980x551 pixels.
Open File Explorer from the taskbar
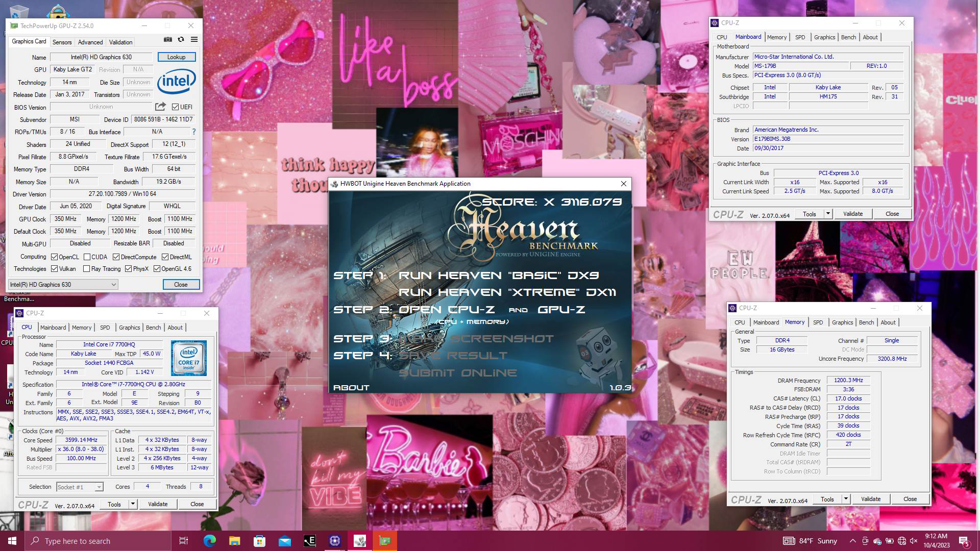pyautogui.click(x=234, y=541)
